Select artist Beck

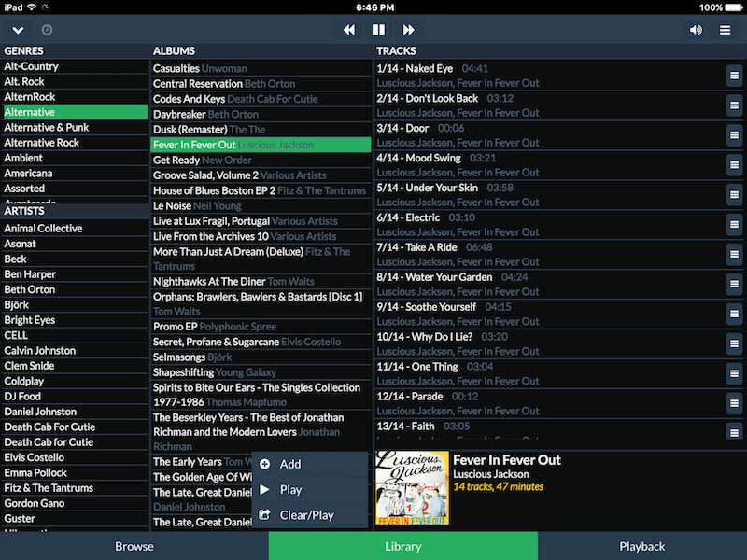76,259
